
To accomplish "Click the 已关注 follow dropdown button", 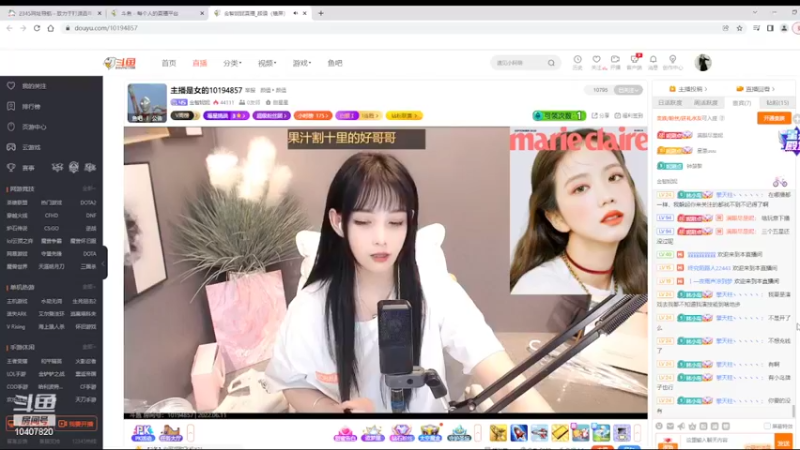I will pyautogui.click(x=628, y=90).
